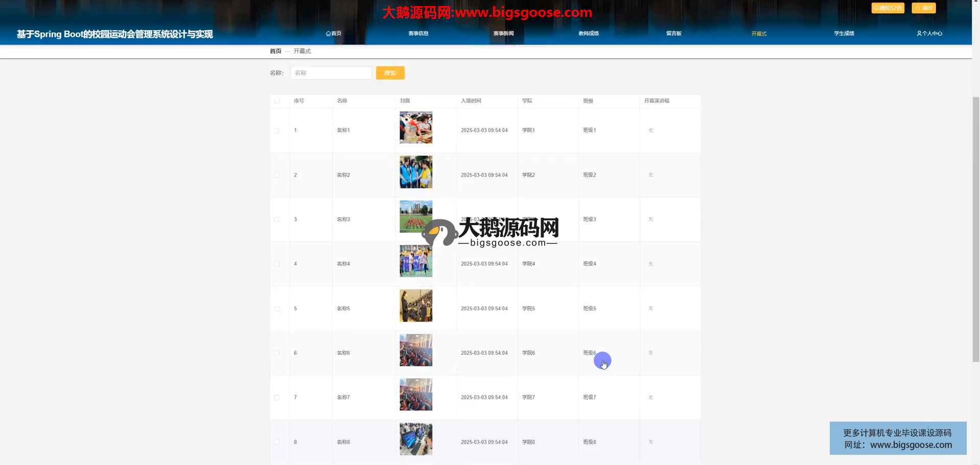This screenshot has height=465, width=980.
Task: Open the 教师成绩 navigation item
Action: (589, 34)
